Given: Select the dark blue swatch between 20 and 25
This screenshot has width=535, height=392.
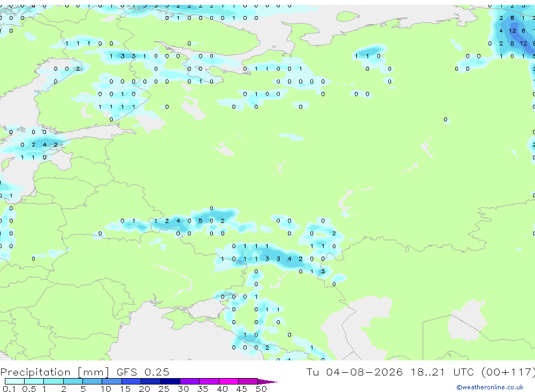Looking at the screenshot, I should [151, 381].
